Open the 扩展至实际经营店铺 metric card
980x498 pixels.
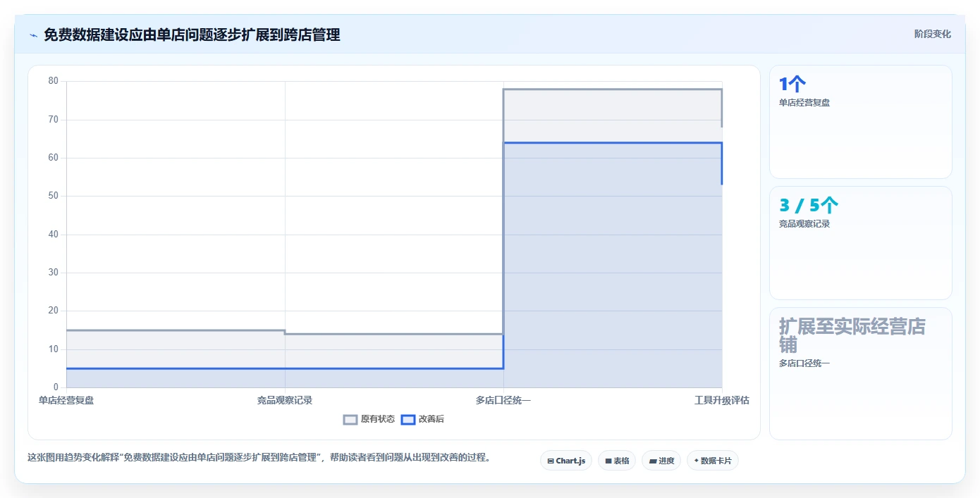pyautogui.click(x=861, y=373)
